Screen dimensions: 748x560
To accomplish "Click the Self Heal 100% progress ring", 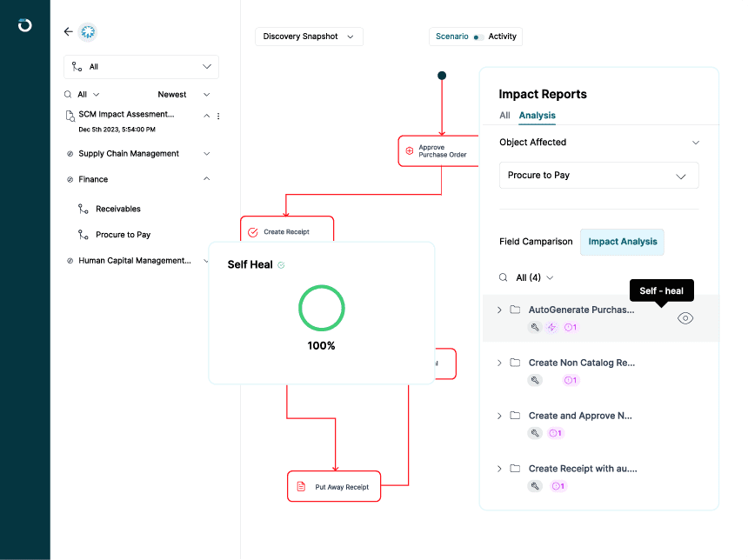I will tap(321, 308).
